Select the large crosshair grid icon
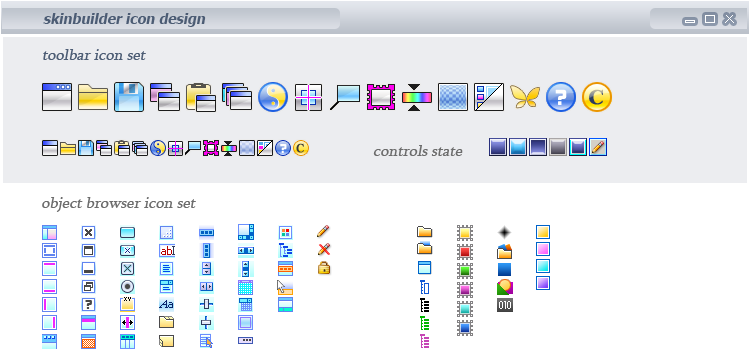The width and height of the screenshot is (750, 364). (x=309, y=97)
